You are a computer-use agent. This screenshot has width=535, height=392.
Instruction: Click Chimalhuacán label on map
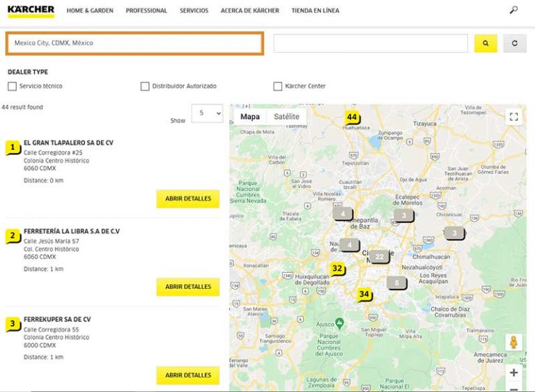(431, 257)
